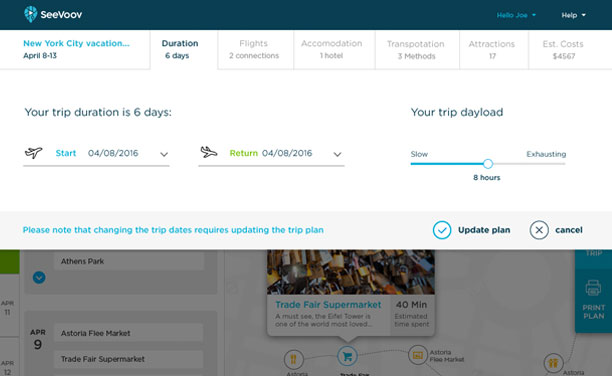The width and height of the screenshot is (612, 376).
Task: Click the Update plan button label
Action: tap(484, 230)
